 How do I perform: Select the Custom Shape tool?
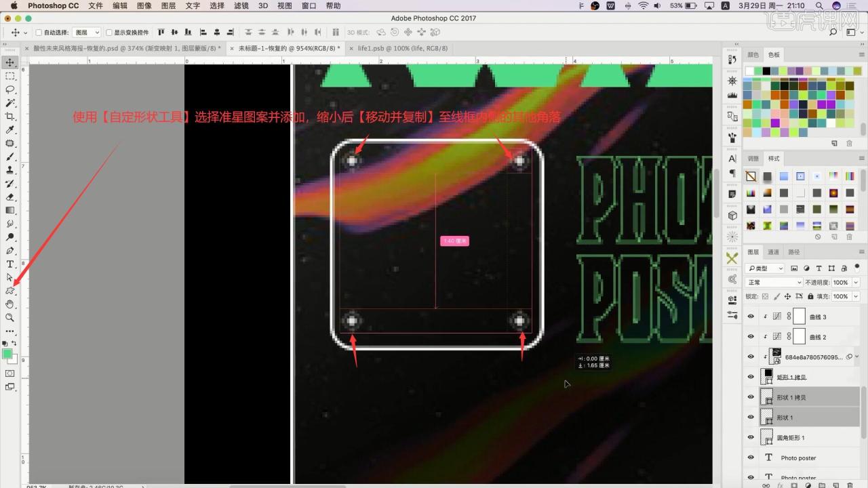[10, 291]
